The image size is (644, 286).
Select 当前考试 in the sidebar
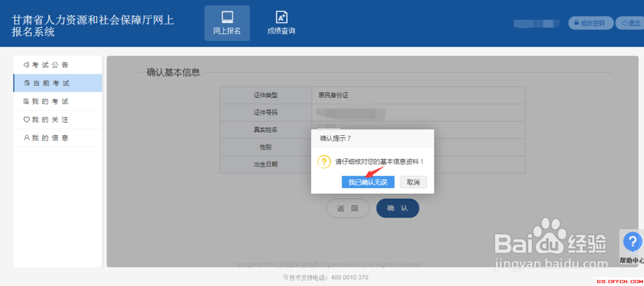click(x=58, y=83)
